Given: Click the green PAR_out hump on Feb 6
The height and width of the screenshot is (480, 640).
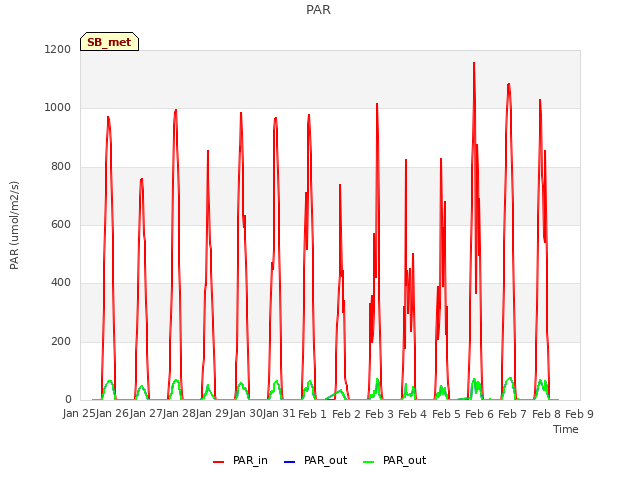Looking at the screenshot, I should pyautogui.click(x=509, y=379).
